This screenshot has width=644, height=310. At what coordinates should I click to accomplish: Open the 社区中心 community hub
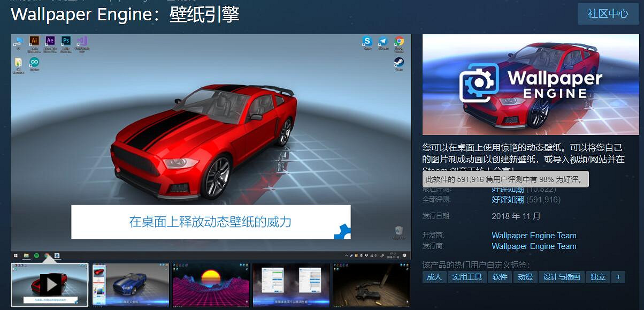click(x=608, y=14)
